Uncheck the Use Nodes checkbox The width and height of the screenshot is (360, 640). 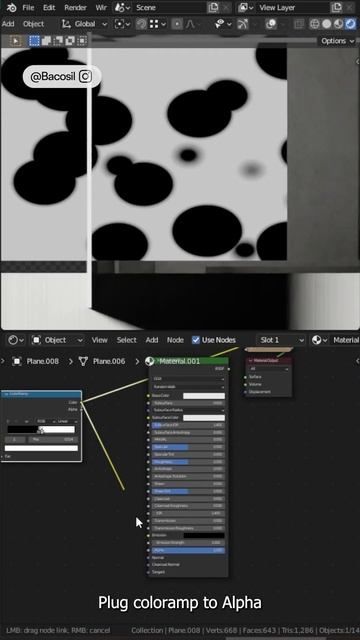click(196, 340)
